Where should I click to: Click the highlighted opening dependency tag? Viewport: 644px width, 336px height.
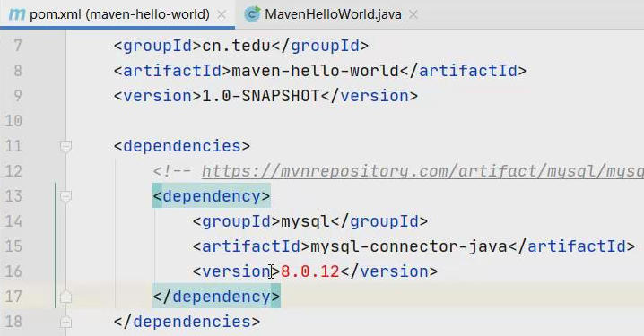212,196
